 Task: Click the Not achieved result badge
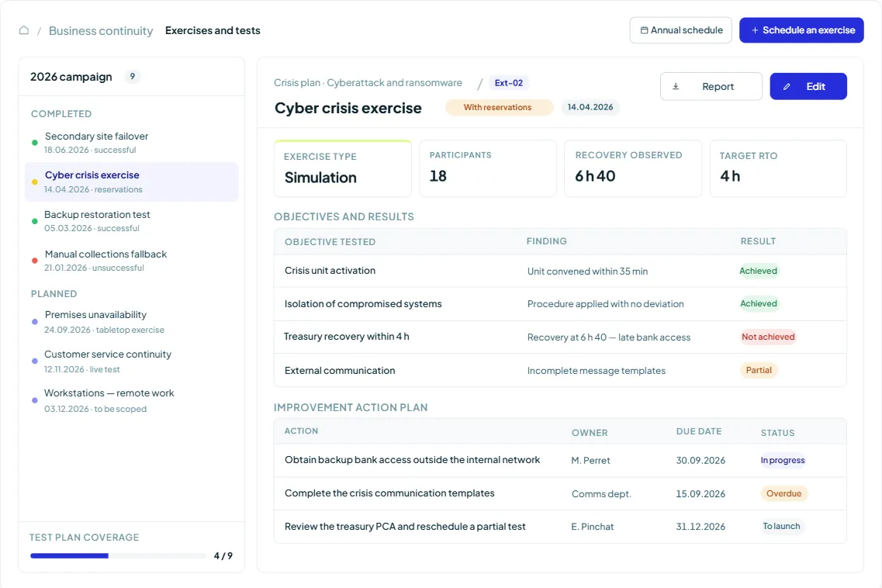[x=768, y=337]
